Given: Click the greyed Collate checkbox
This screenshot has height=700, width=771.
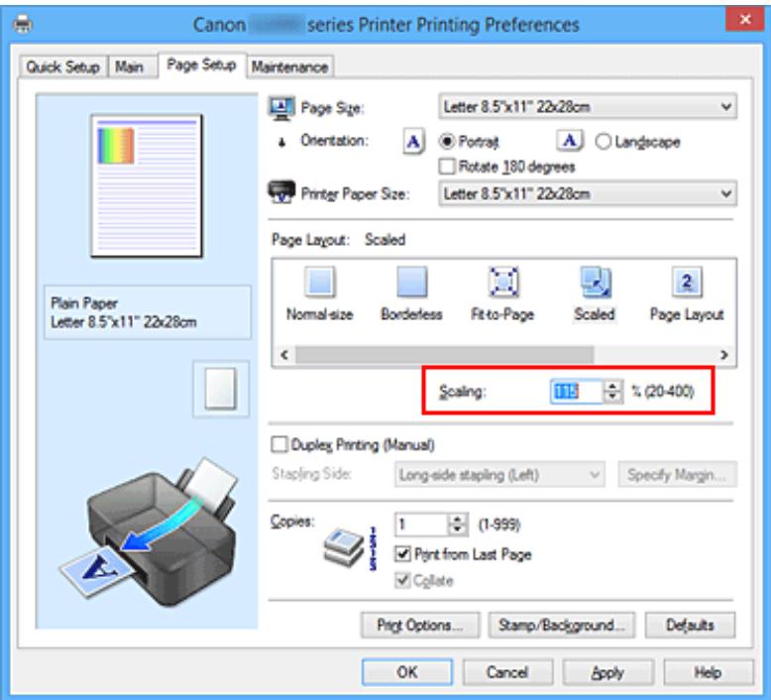Looking at the screenshot, I should click(x=402, y=580).
